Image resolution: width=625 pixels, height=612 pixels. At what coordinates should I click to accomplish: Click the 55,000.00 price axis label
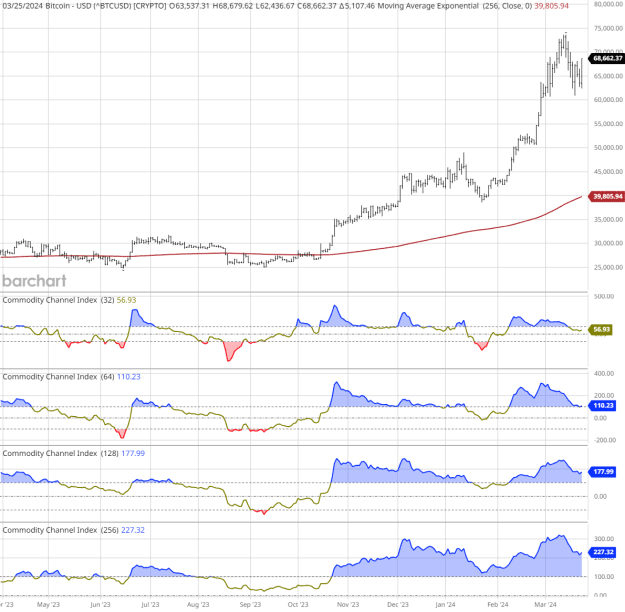[608, 124]
